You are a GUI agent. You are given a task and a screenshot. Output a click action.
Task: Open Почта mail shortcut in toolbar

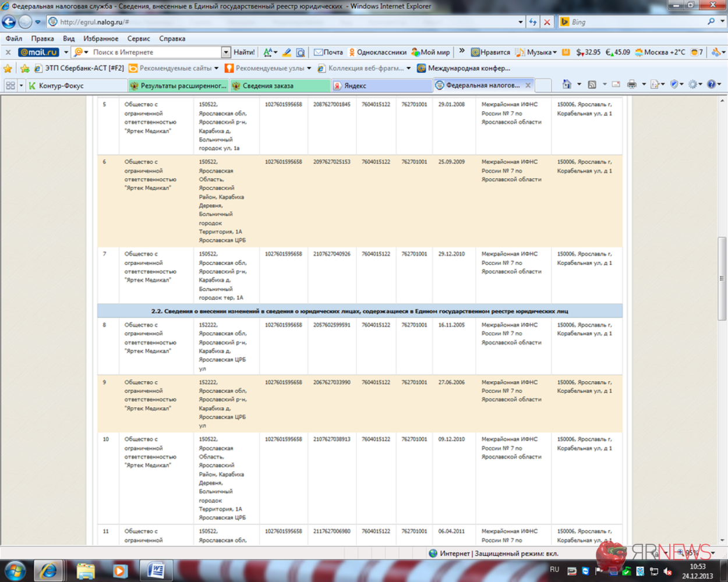tap(328, 52)
